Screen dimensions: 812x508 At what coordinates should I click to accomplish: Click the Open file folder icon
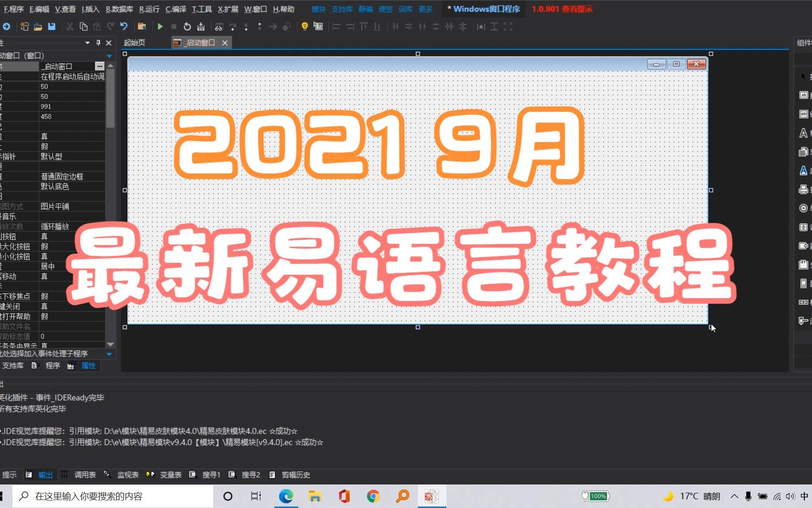pyautogui.click(x=38, y=27)
